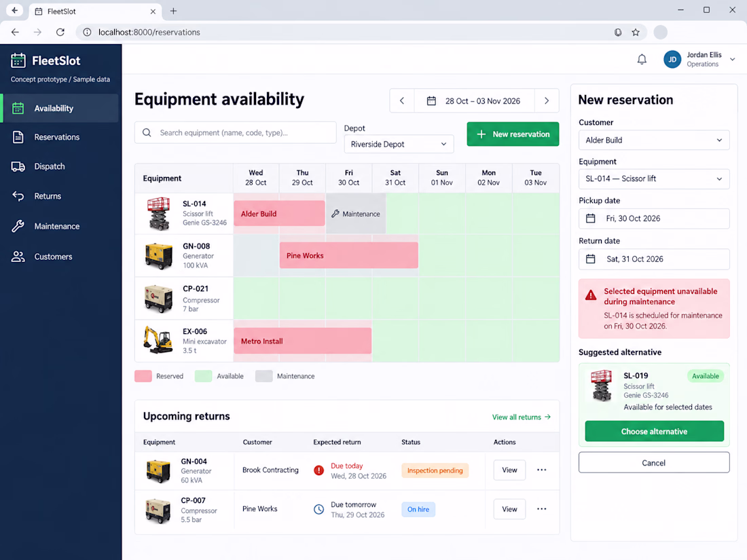Expand the Jordan Ellis account menu

coord(733,60)
